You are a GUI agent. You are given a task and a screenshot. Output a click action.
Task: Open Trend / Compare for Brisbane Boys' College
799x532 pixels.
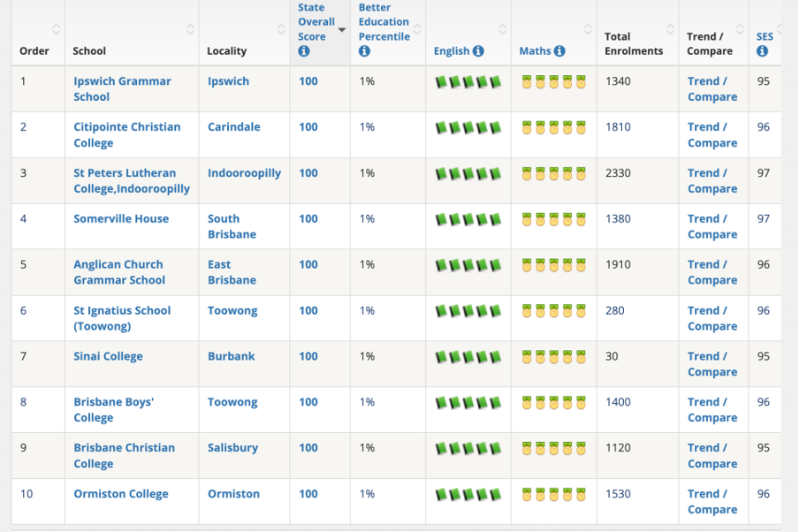coord(711,409)
